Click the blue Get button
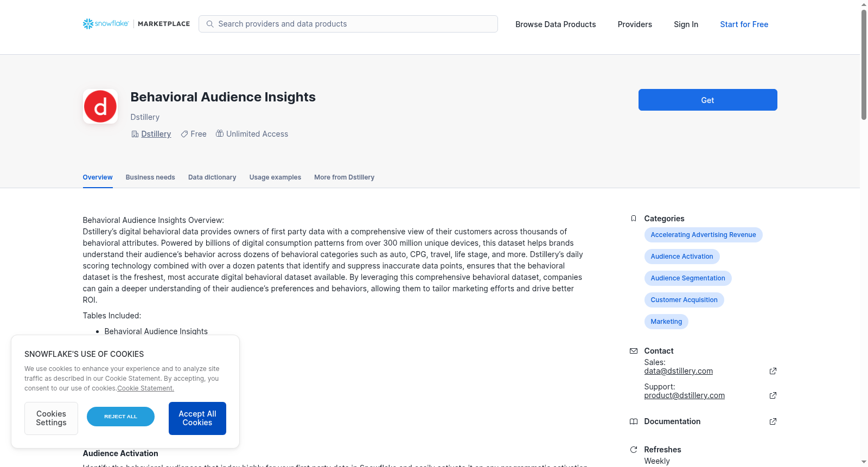The width and height of the screenshot is (868, 467). [x=707, y=100]
